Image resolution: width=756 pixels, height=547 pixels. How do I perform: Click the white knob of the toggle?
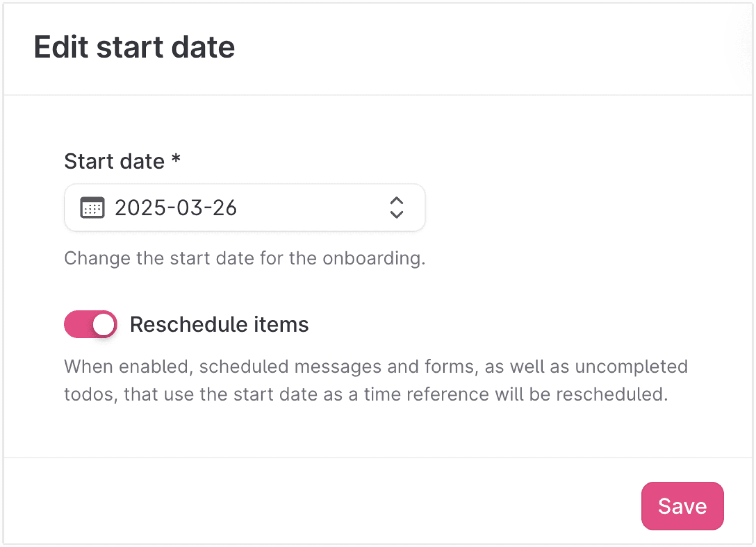coord(103,325)
